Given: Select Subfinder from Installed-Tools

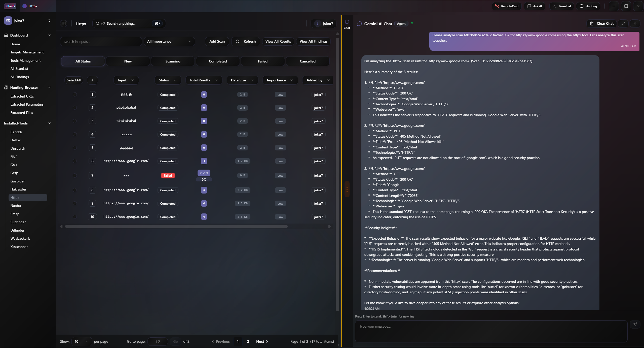Looking at the screenshot, I should [18, 222].
